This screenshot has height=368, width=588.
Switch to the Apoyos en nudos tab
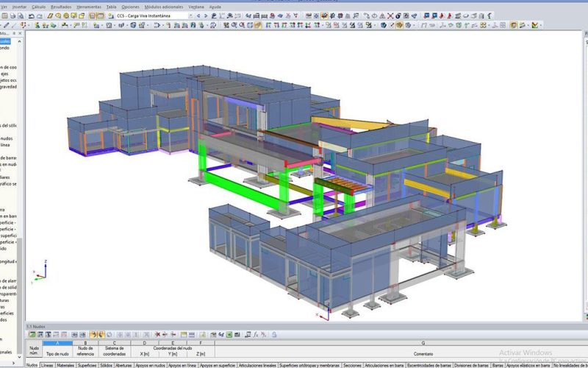point(150,365)
